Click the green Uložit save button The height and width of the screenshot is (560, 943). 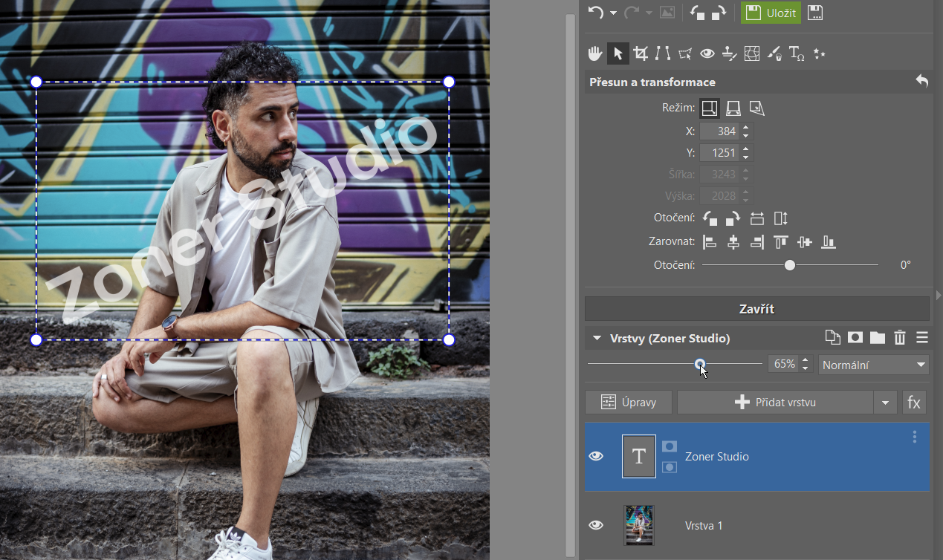click(x=771, y=13)
